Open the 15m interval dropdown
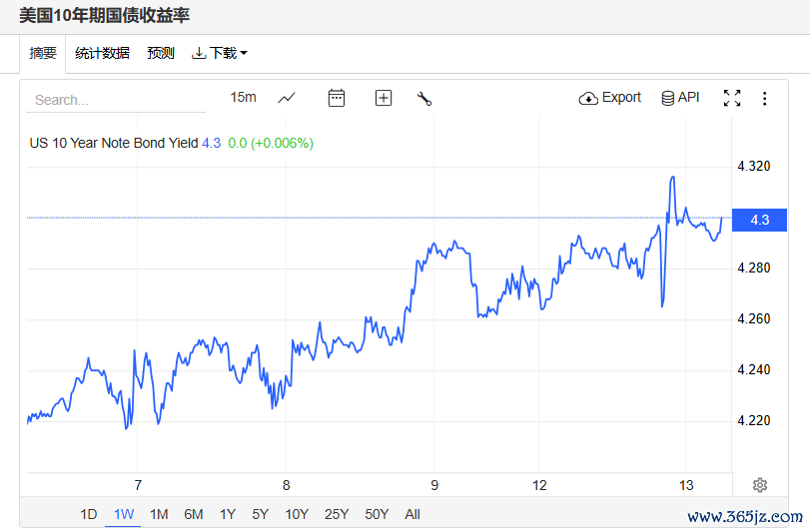This screenshot has width=810, height=532. tap(243, 97)
